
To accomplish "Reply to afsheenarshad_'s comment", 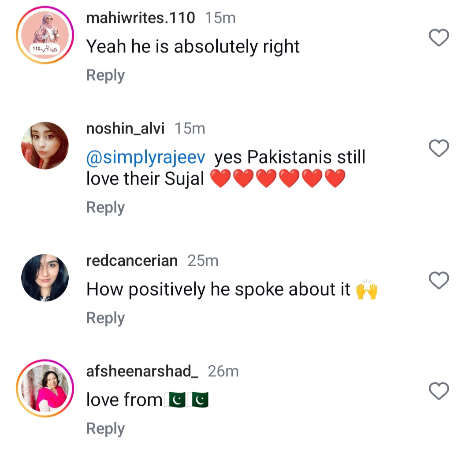I will (x=105, y=428).
